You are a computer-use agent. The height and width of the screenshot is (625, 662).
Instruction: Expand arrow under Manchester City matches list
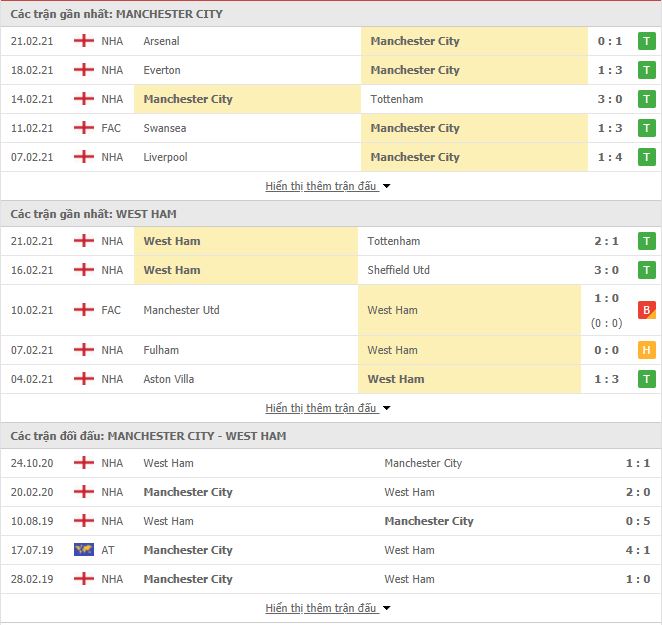tap(386, 186)
